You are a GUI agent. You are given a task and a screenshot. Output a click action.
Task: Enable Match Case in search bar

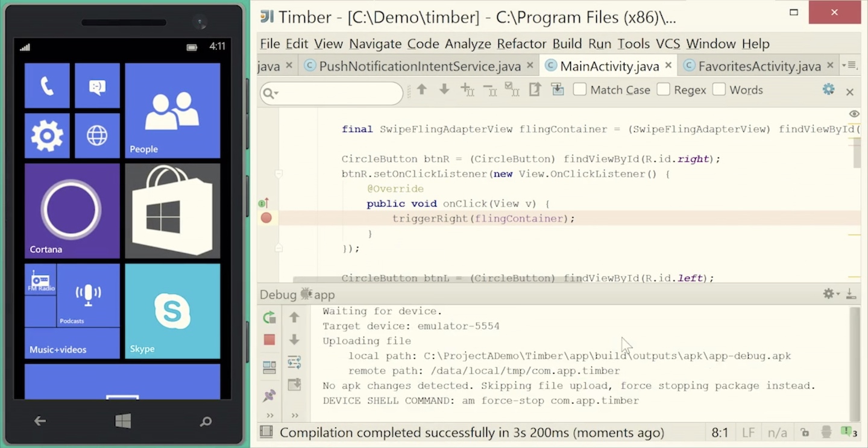(x=579, y=89)
